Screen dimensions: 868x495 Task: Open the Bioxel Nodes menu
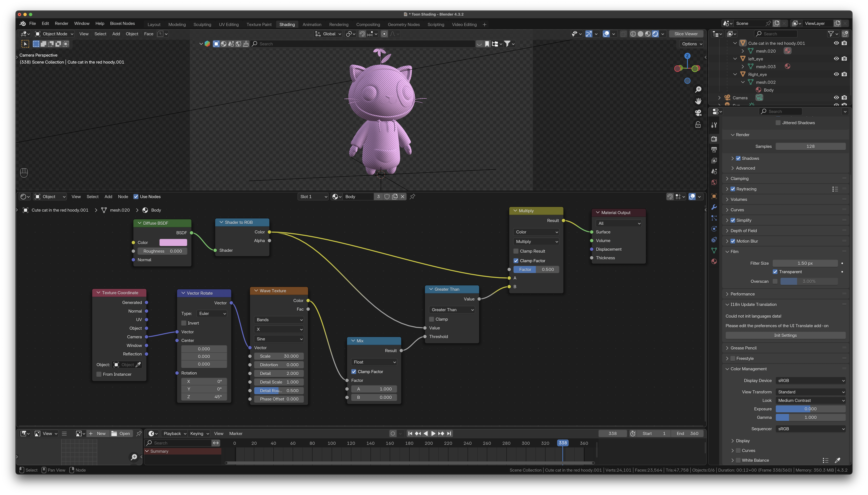pyautogui.click(x=122, y=24)
